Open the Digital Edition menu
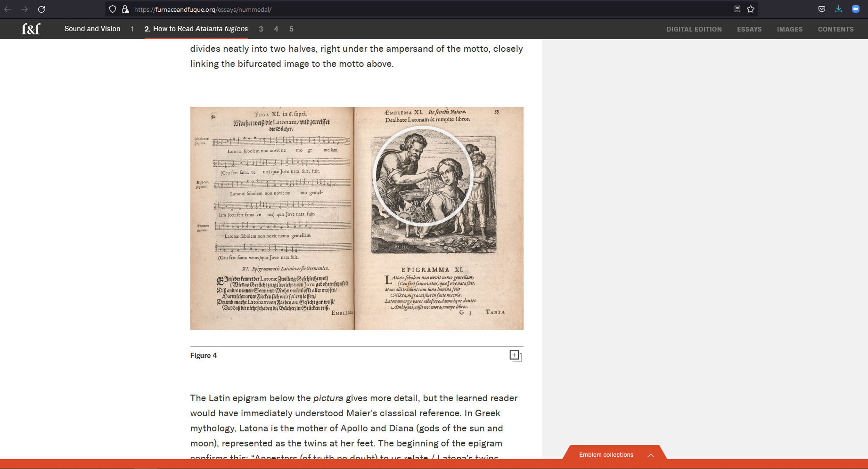868x469 pixels. point(694,29)
